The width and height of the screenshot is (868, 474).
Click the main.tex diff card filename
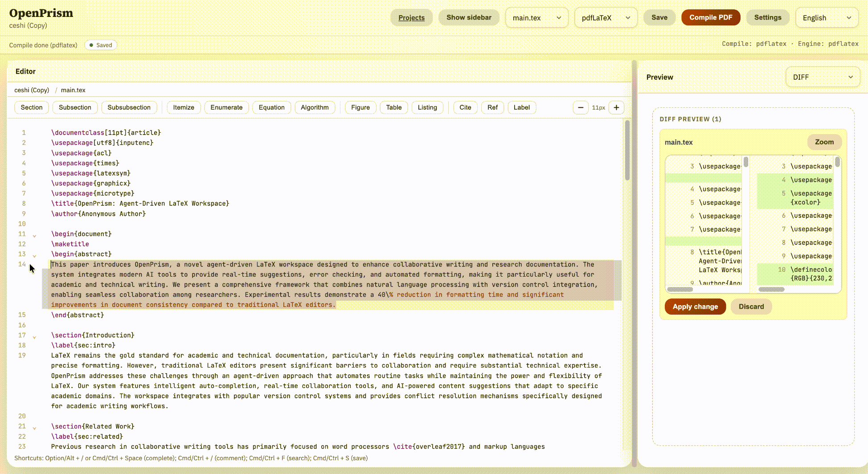(679, 142)
